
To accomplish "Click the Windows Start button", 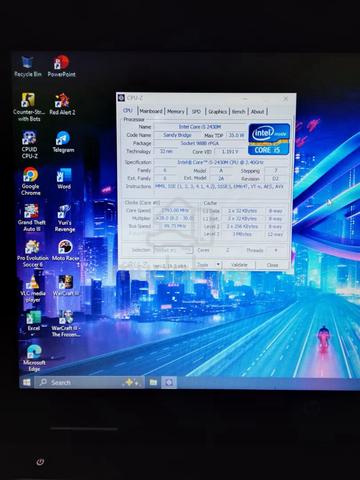I will pyautogui.click(x=27, y=382).
